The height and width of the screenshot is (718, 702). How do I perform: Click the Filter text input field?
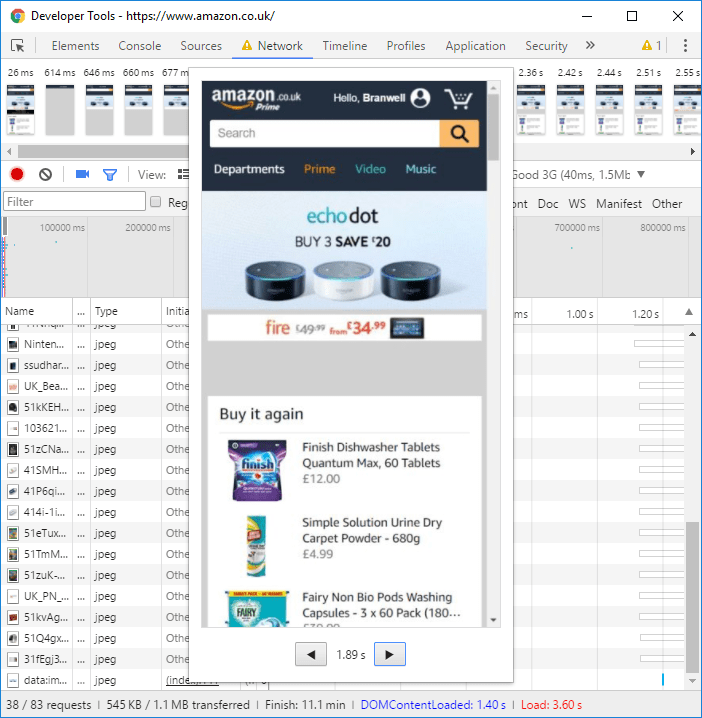(x=75, y=202)
